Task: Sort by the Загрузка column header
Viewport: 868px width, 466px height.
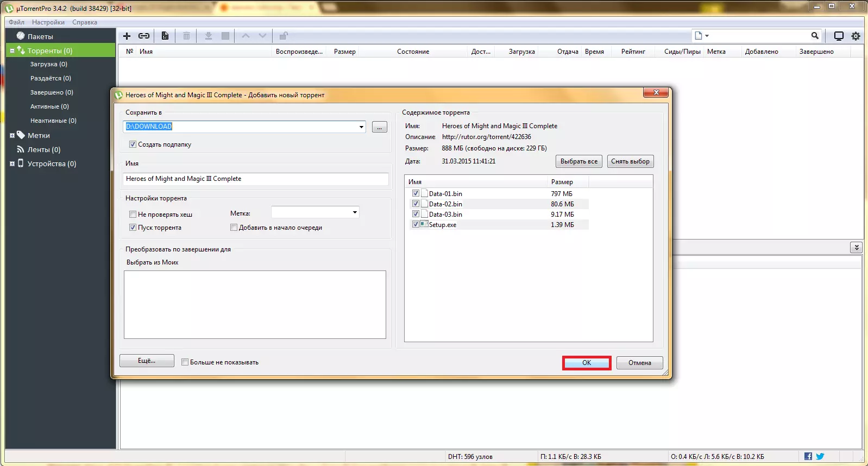Action: tap(522, 52)
